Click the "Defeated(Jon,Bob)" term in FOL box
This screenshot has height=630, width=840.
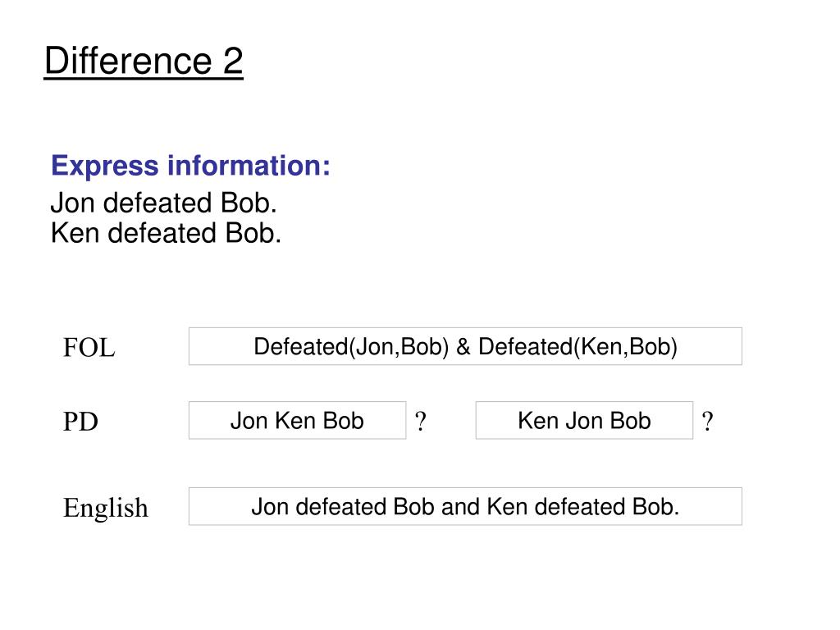click(351, 347)
